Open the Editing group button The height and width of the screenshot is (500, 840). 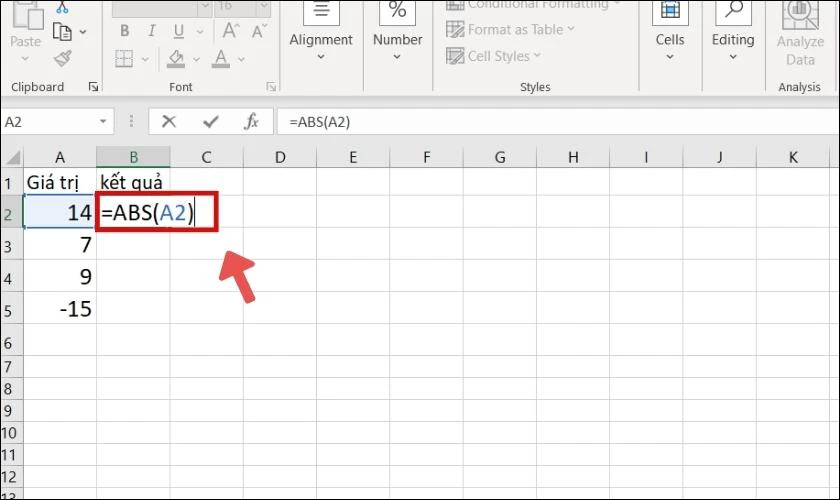(x=733, y=32)
